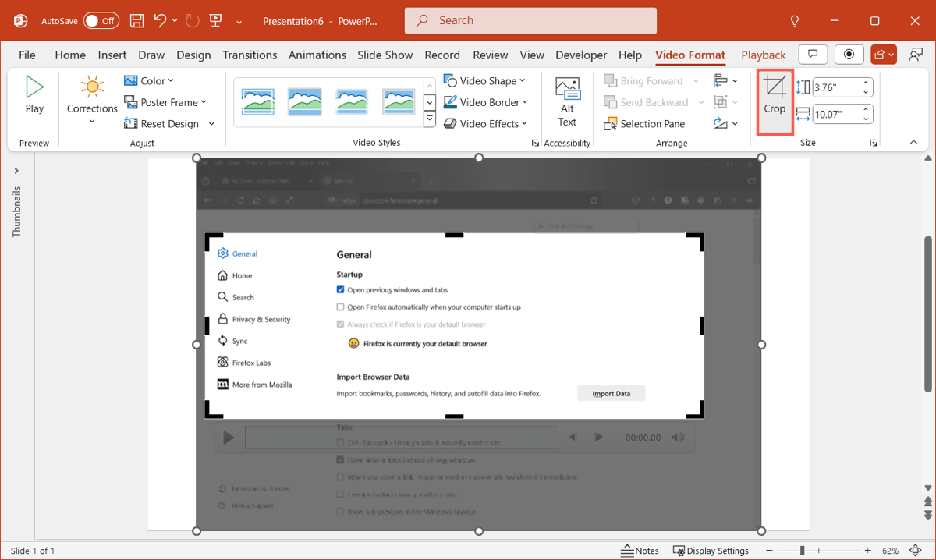Select the Crop tool in Size group
This screenshot has width=936, height=560.
tap(775, 102)
